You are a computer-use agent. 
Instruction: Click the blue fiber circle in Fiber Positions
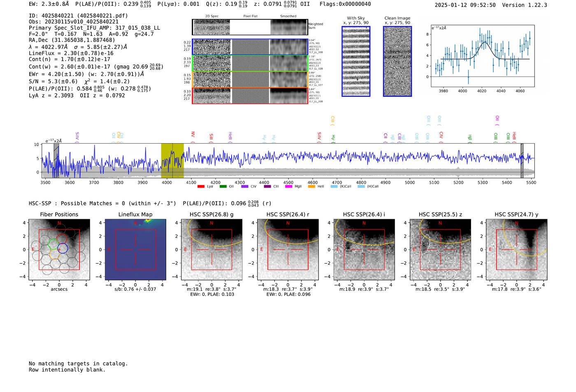coord(63,248)
